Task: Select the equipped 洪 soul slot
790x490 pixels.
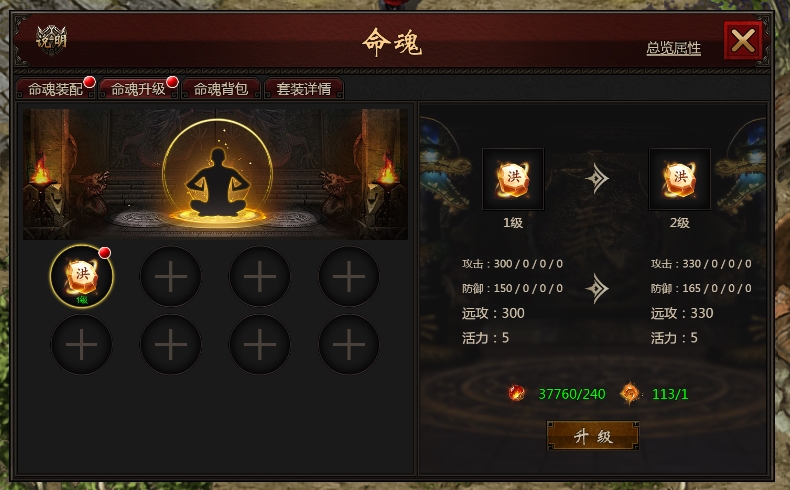Action: point(82,276)
